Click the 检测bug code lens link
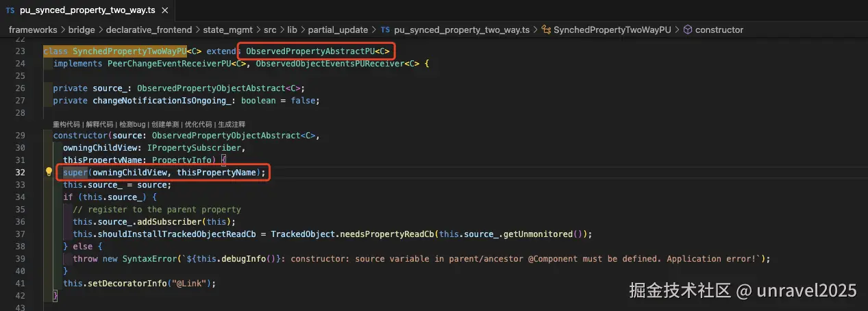The width and height of the screenshot is (868, 311). click(132, 125)
